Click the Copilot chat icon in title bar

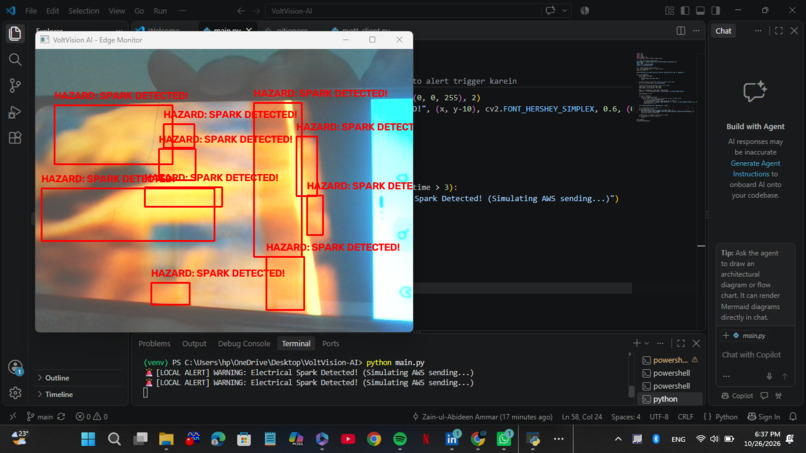click(x=550, y=11)
